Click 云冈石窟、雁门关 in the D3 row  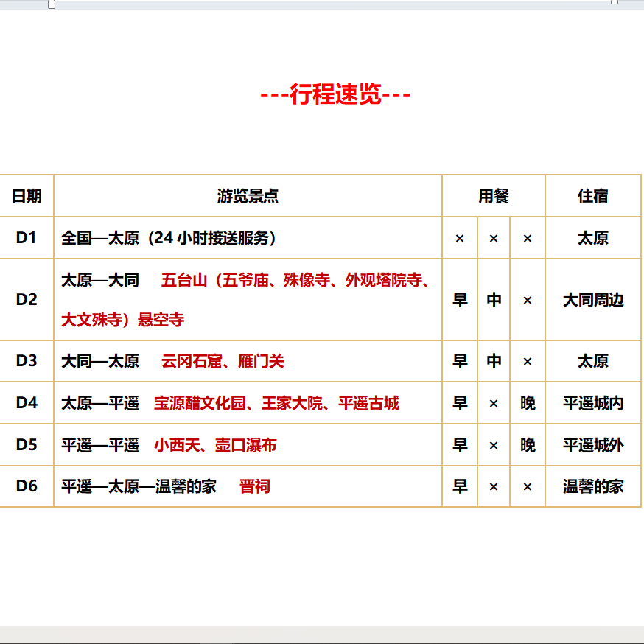223,361
